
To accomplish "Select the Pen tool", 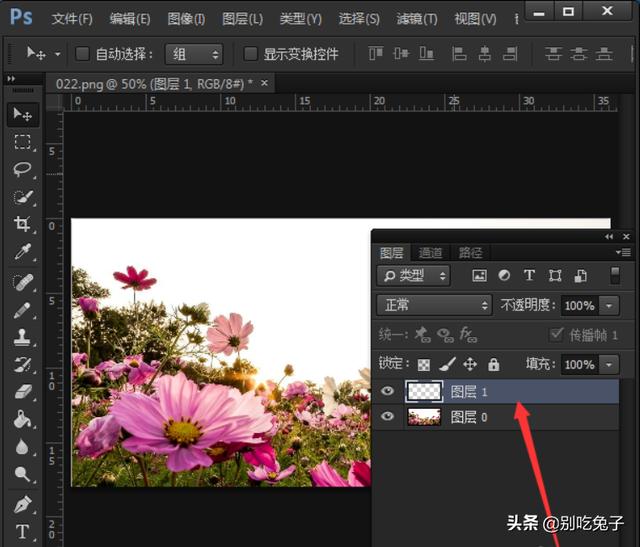I will (x=22, y=503).
